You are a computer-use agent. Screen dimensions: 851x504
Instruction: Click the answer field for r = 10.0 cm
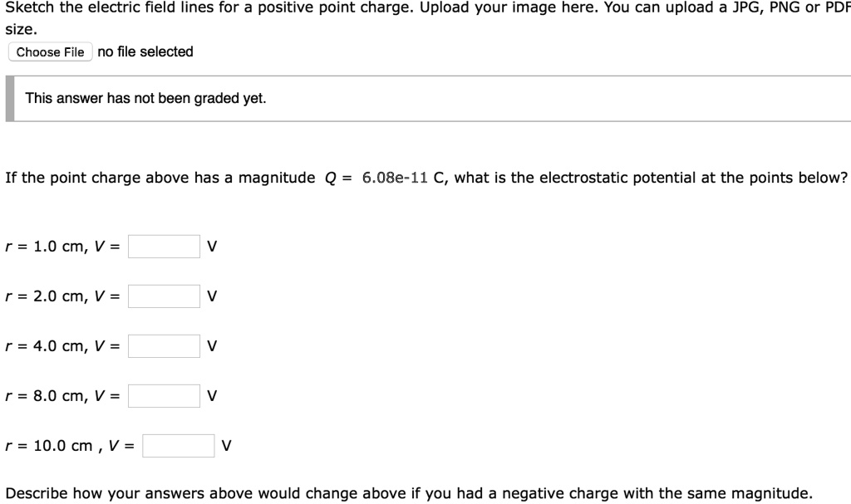[176, 445]
